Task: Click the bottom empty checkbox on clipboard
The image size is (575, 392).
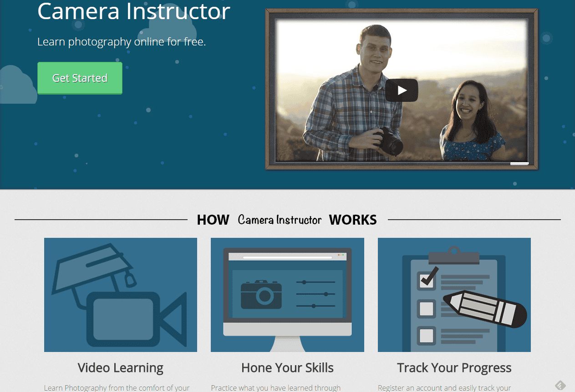Action: pyautogui.click(x=427, y=336)
